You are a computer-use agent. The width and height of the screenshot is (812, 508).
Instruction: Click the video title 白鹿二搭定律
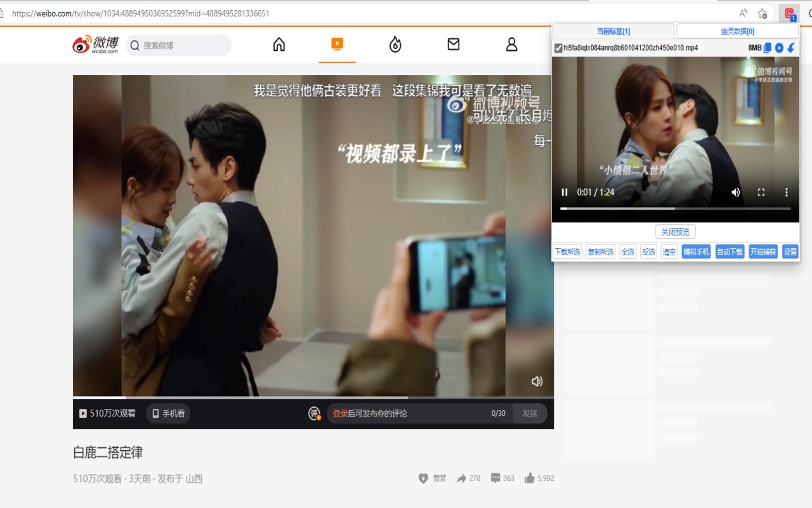tap(108, 452)
